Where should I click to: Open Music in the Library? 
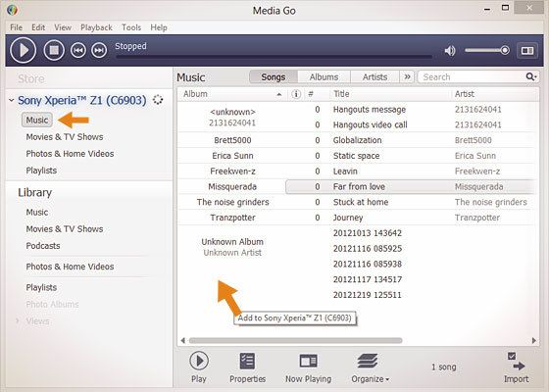[x=37, y=212]
